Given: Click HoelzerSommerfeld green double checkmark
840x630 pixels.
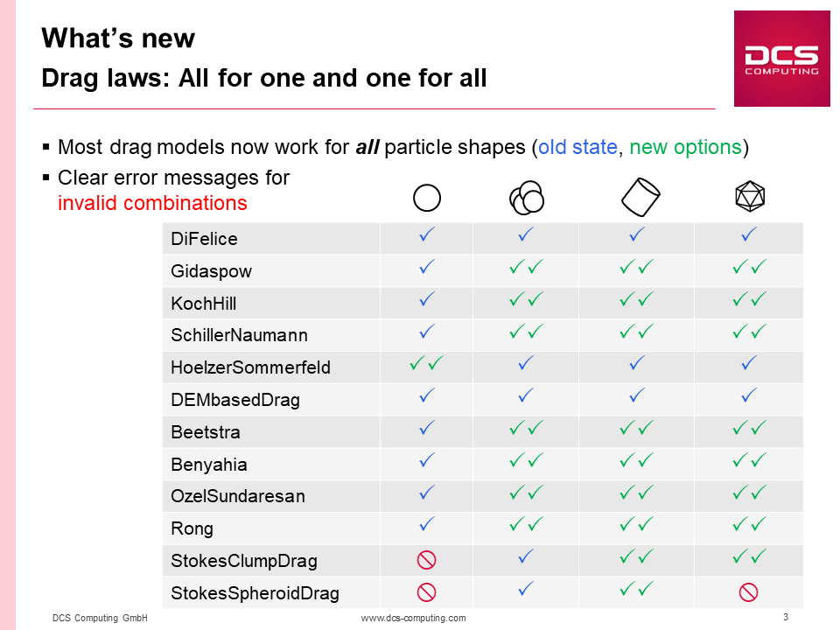Looking at the screenshot, I should 426,364.
